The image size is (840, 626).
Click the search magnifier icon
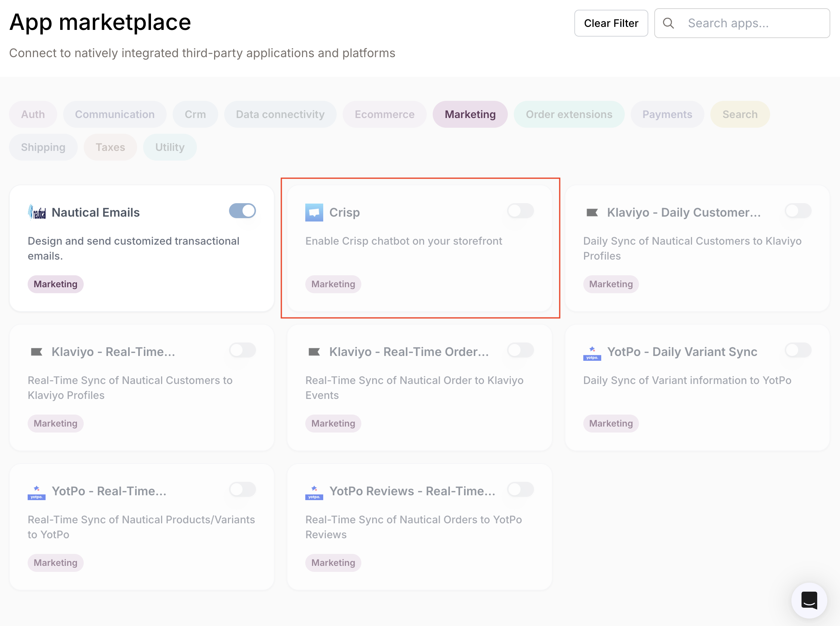point(668,23)
